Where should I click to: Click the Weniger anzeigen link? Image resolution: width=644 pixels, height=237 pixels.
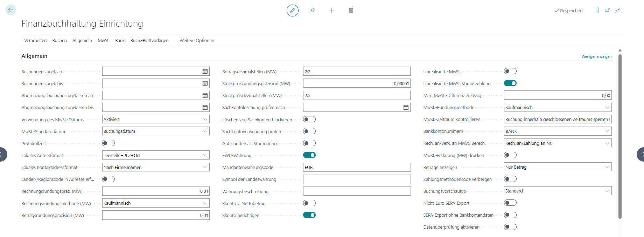pyautogui.click(x=596, y=56)
